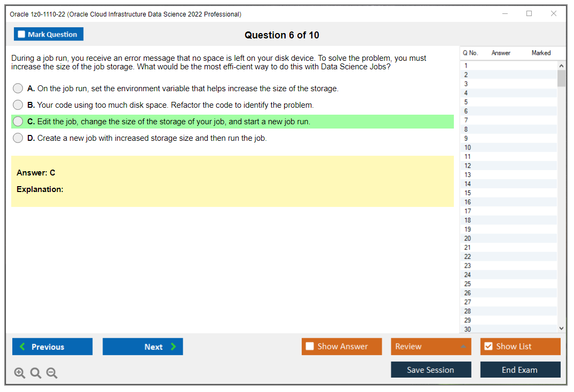Go to the Next question

point(143,347)
